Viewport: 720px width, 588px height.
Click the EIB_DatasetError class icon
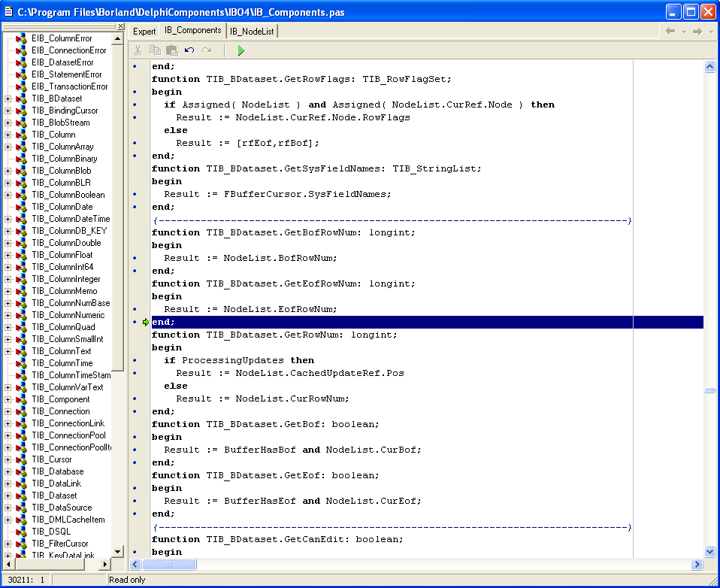21,62
